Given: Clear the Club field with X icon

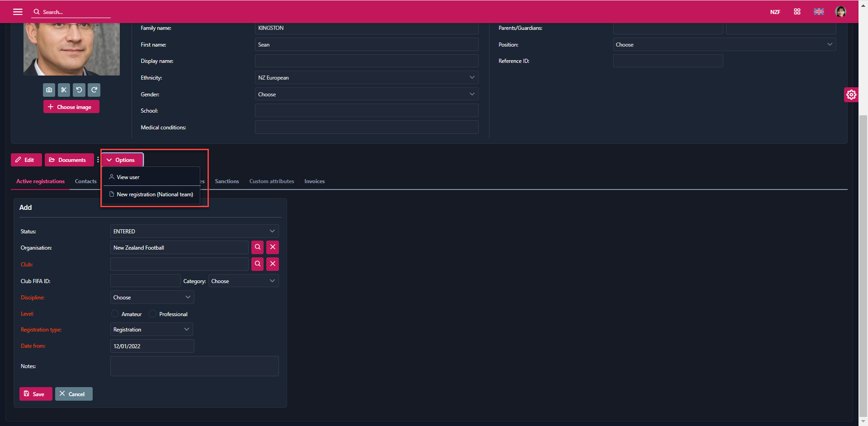Looking at the screenshot, I should (x=273, y=264).
